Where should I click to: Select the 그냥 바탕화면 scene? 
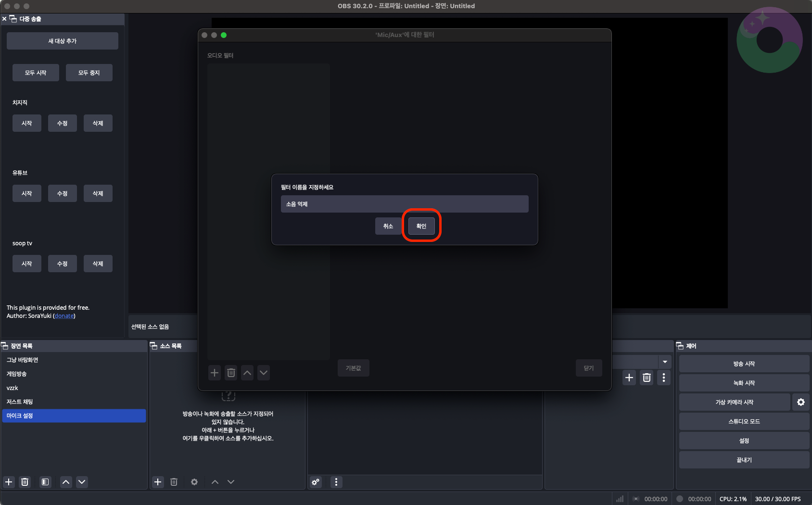[x=74, y=360]
